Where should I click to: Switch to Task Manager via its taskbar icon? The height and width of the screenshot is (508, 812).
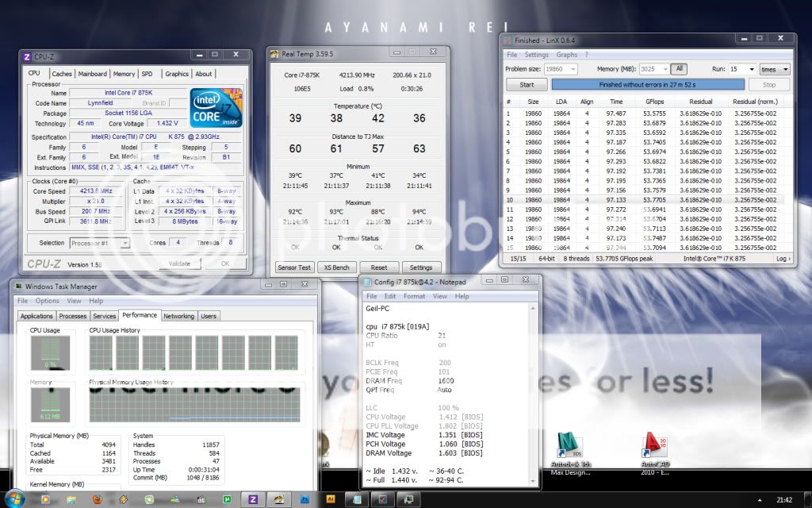[408, 500]
